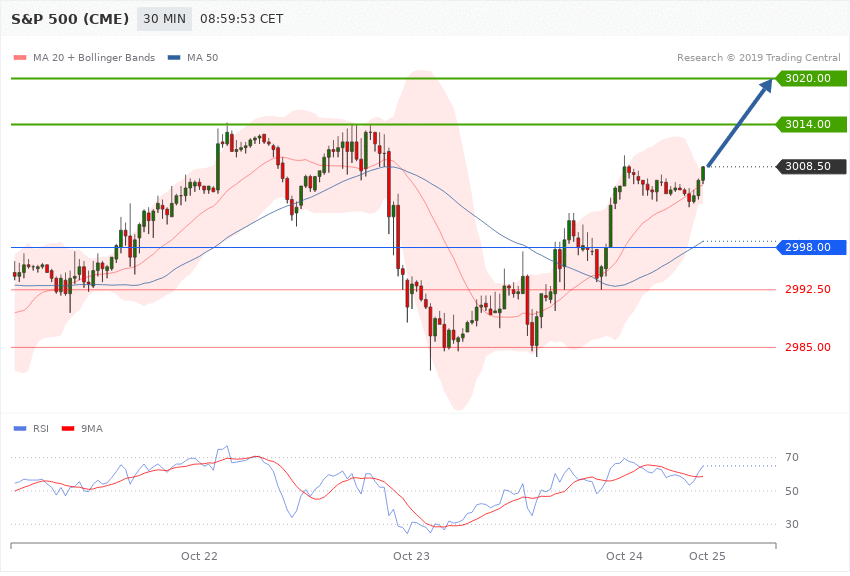The image size is (850, 576).
Task: Click the 3008.50 current price tag
Action: [811, 166]
